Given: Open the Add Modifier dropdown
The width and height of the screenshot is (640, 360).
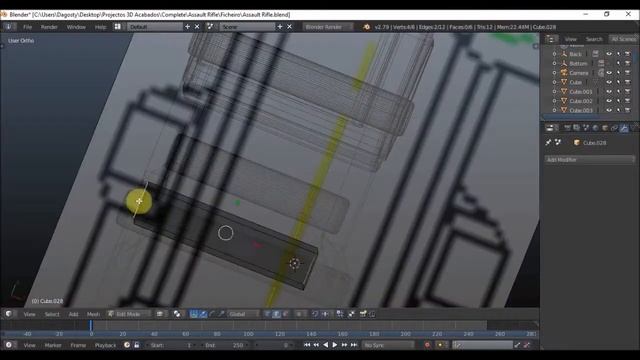Looking at the screenshot, I should [x=590, y=160].
